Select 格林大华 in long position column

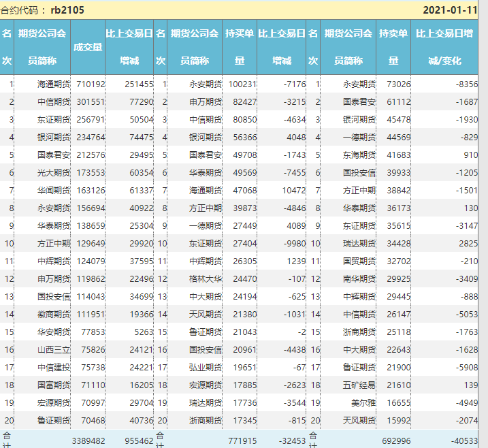[206, 279]
